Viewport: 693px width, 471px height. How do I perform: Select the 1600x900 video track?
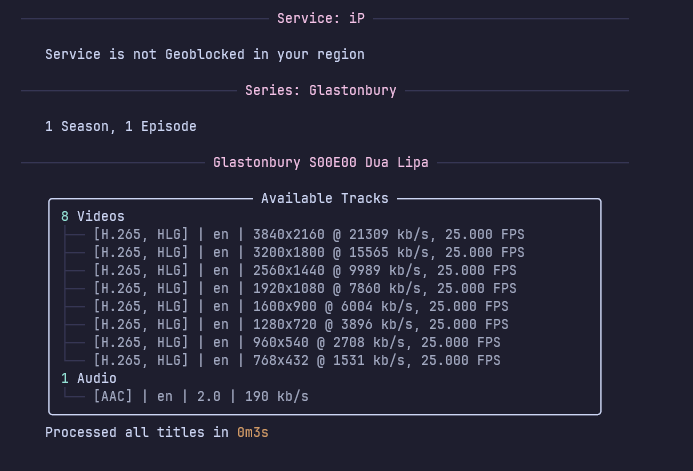301,307
